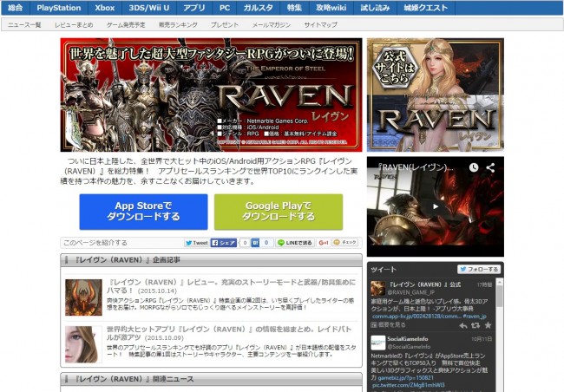Open the video title 『RAVEN(レイヴン)...

point(416,167)
